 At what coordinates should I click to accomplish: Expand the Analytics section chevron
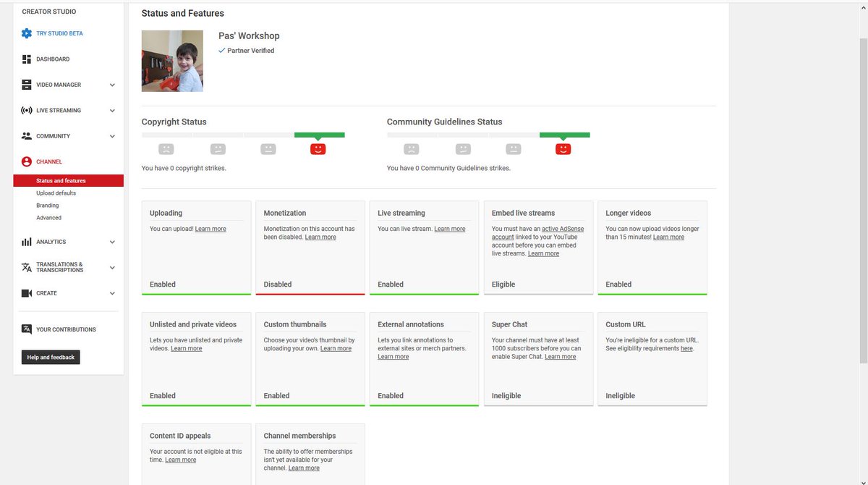(112, 242)
